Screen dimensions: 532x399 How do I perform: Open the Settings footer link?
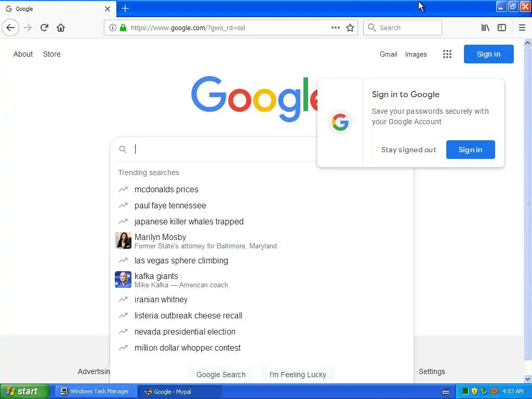[x=432, y=371]
